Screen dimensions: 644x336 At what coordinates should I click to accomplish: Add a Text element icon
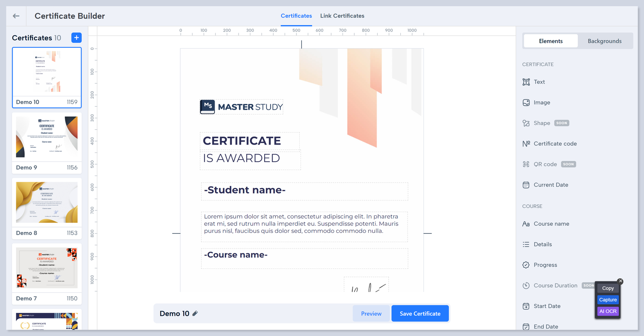[526, 82]
